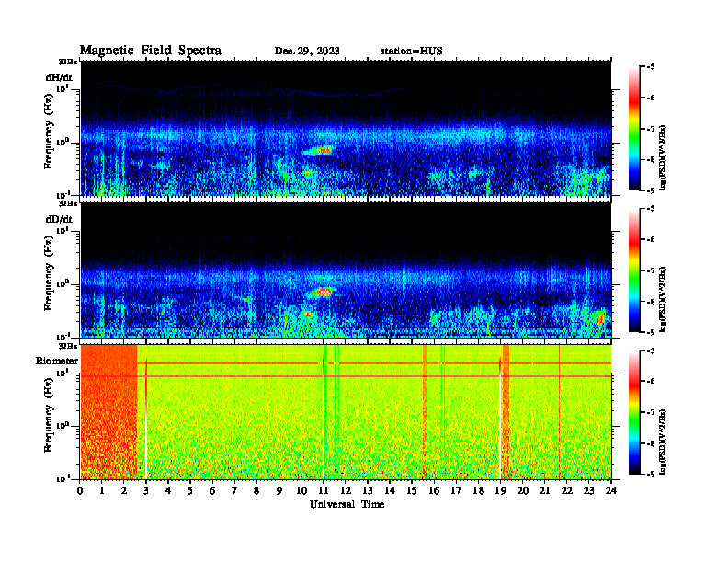Click the "11" tick on Universal Time axis
Viewport: 728px width, 563px height.
click(x=324, y=491)
